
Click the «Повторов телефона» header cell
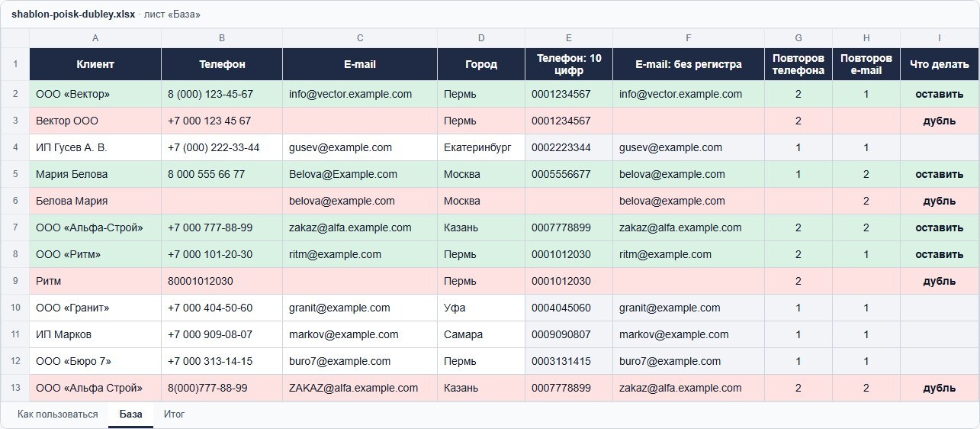click(x=798, y=64)
